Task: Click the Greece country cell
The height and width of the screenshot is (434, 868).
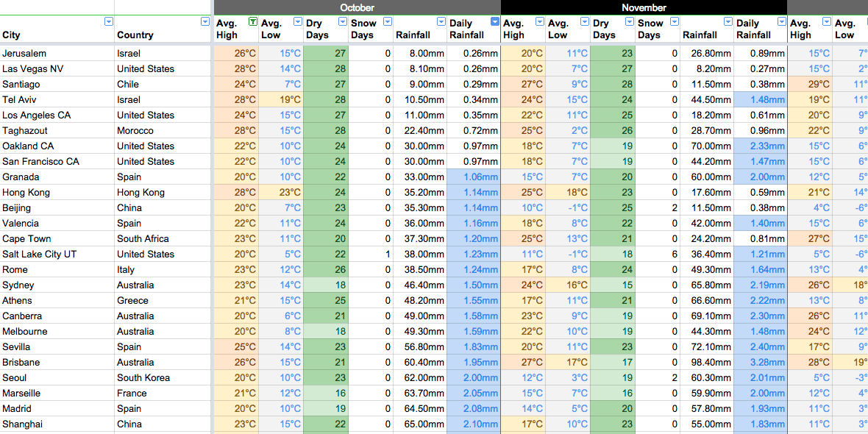Action: point(163,301)
